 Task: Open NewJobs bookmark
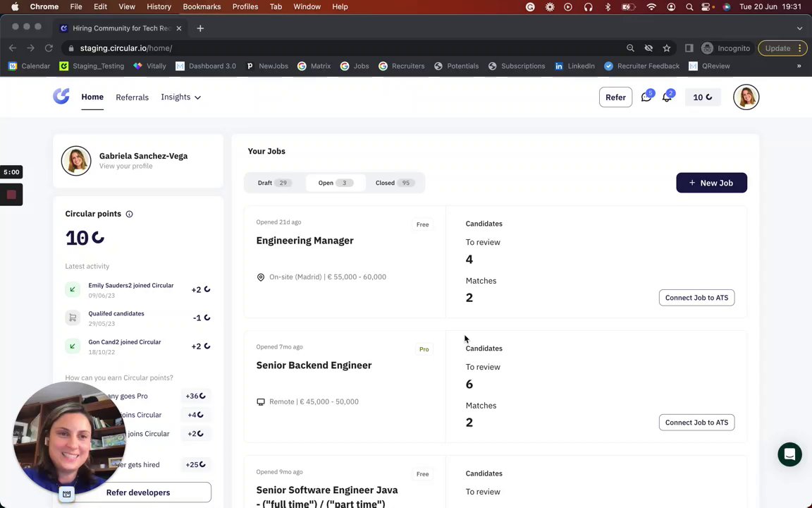(x=266, y=66)
